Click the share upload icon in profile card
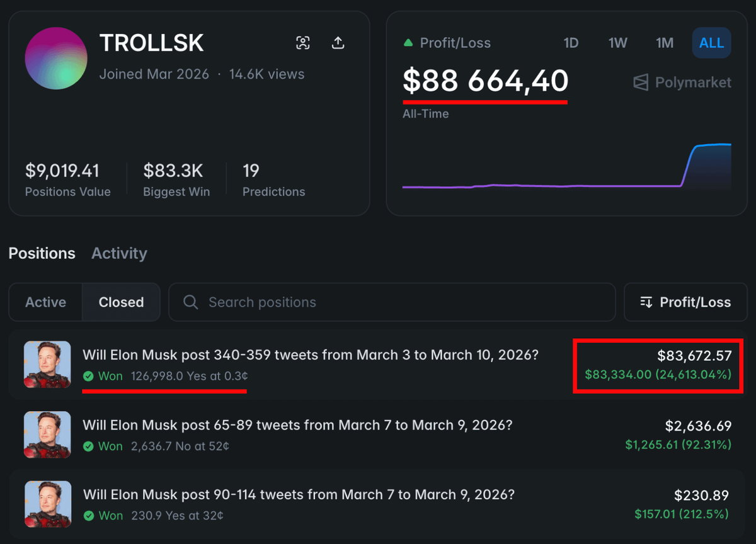 click(338, 43)
